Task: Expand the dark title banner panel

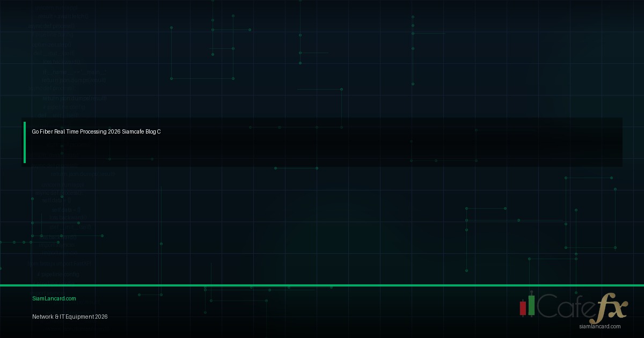Action: click(x=322, y=142)
